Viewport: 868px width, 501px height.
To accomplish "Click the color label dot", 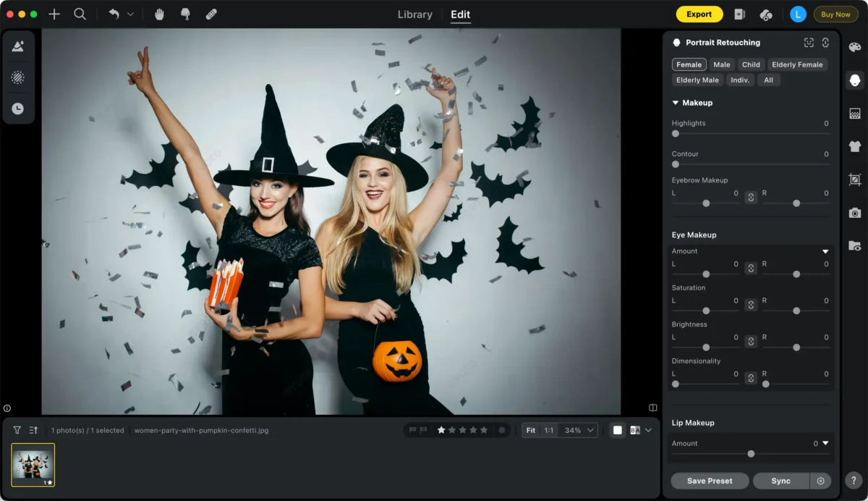I will [x=502, y=430].
